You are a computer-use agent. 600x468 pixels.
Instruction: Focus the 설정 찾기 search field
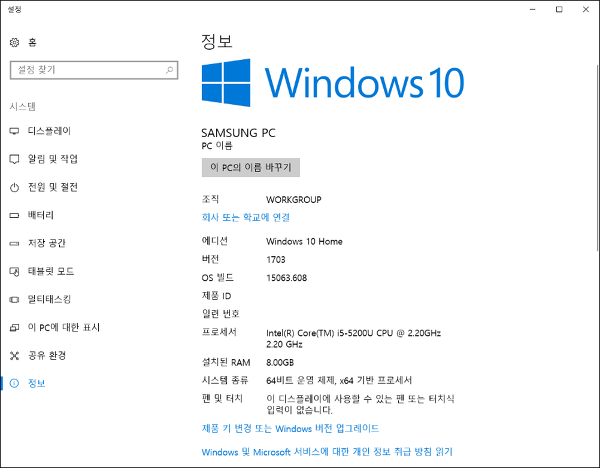coord(94,70)
